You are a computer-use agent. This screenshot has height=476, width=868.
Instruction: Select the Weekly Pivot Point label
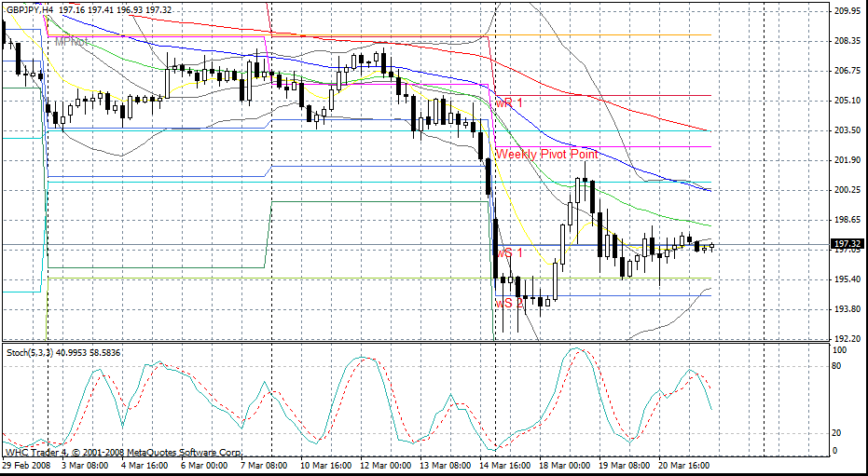[x=546, y=154]
